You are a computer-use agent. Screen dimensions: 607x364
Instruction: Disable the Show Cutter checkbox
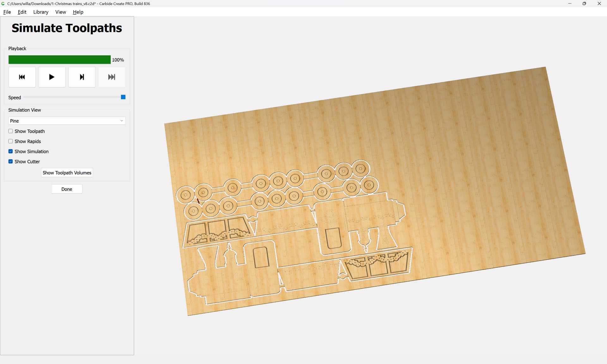pos(11,161)
